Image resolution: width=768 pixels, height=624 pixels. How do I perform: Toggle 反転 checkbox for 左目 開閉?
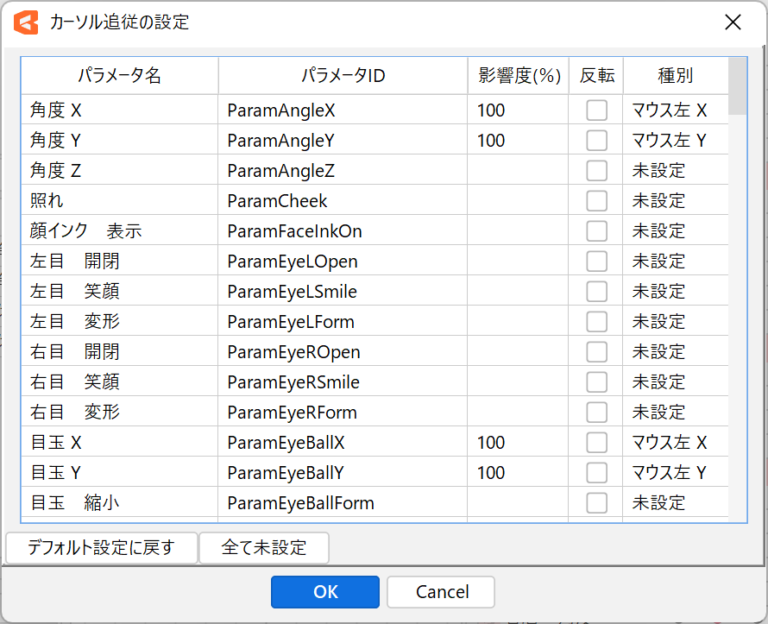[596, 261]
